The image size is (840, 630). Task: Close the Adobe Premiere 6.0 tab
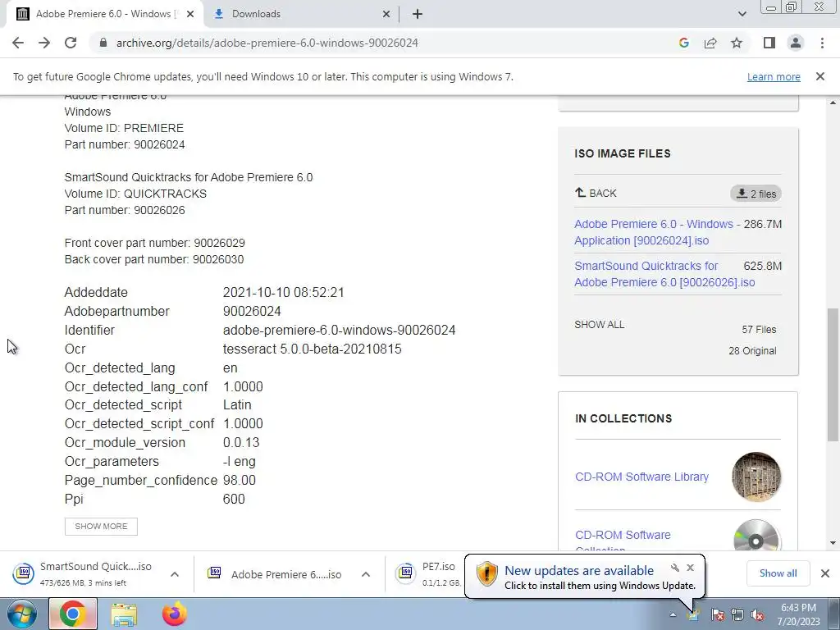pos(190,14)
